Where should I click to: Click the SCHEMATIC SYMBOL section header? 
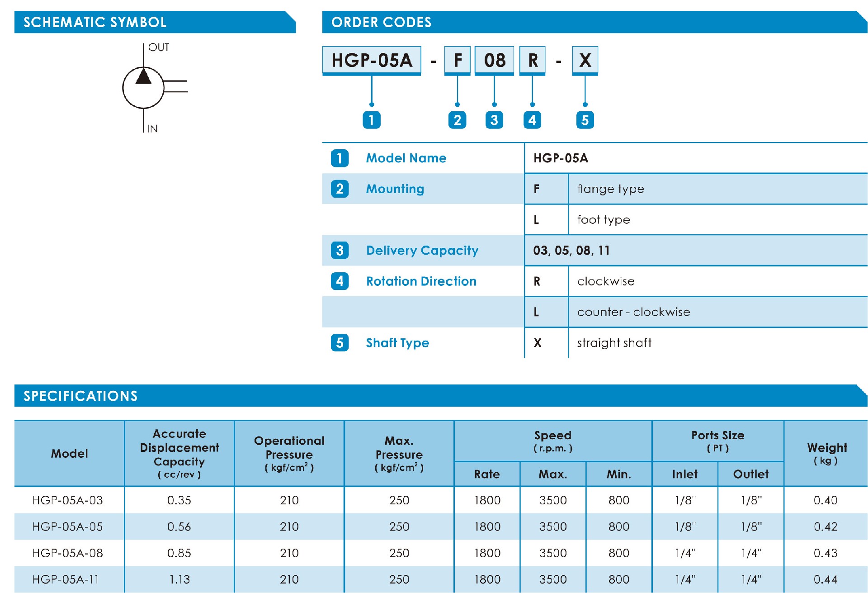pyautogui.click(x=155, y=22)
